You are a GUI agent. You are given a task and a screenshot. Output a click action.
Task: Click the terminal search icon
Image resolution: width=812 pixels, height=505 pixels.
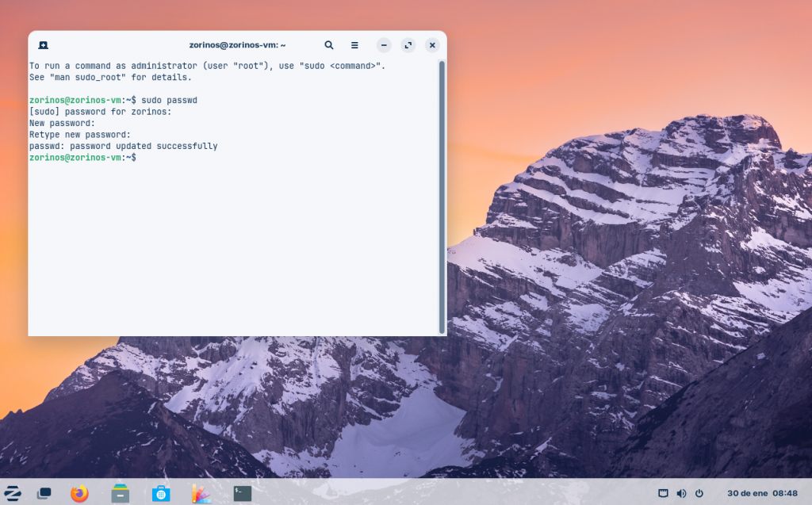[329, 45]
